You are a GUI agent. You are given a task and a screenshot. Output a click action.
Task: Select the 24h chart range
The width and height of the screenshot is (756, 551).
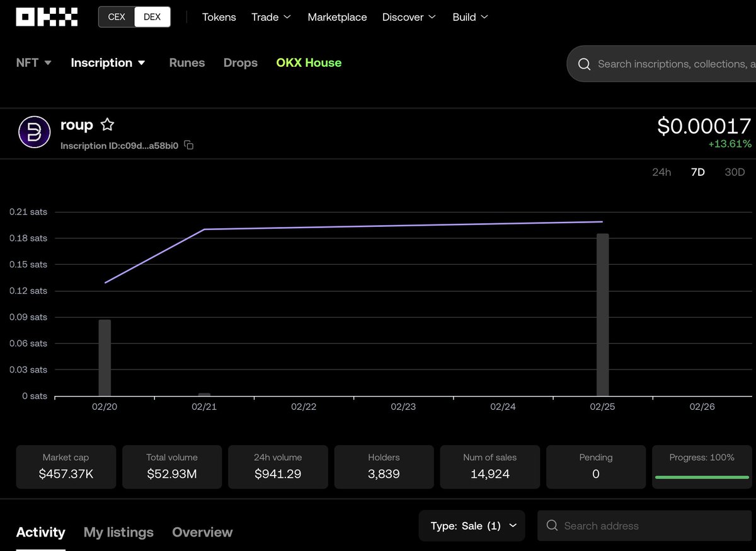tap(661, 172)
